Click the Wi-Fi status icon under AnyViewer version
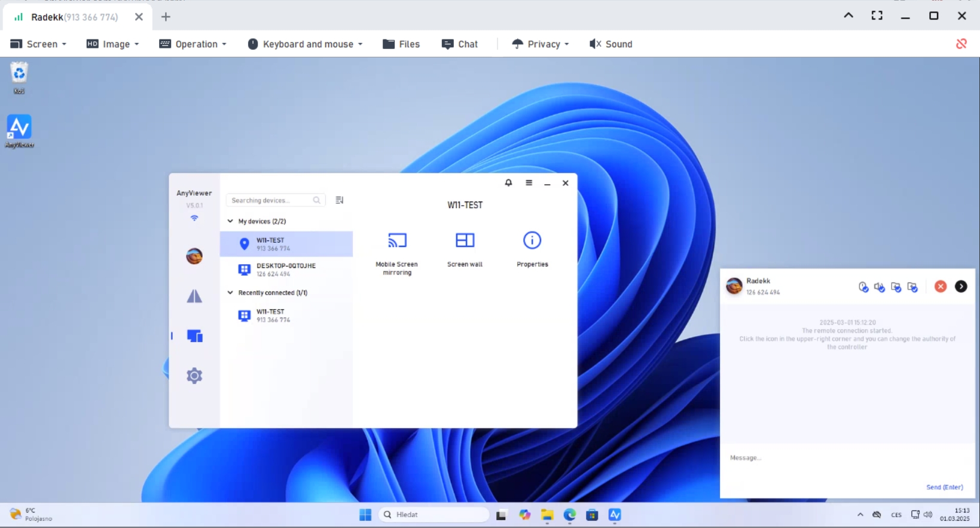This screenshot has height=528, width=980. click(194, 218)
